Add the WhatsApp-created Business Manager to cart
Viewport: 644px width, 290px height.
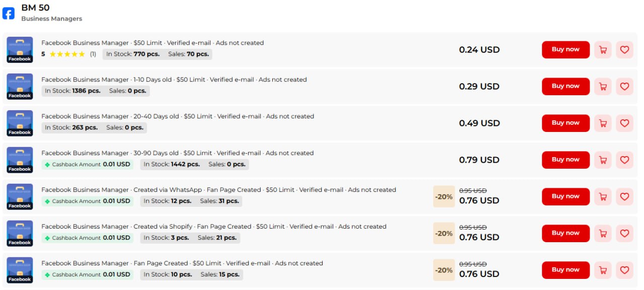click(603, 197)
